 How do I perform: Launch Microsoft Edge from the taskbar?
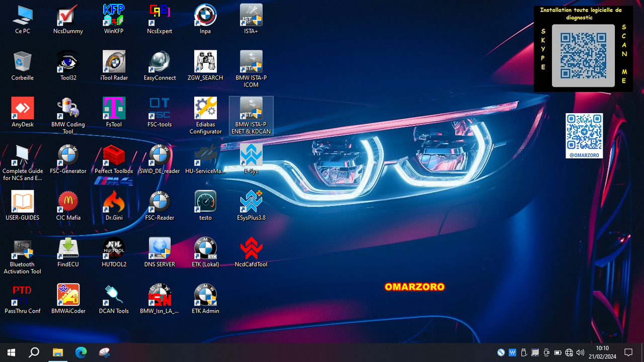click(81, 352)
